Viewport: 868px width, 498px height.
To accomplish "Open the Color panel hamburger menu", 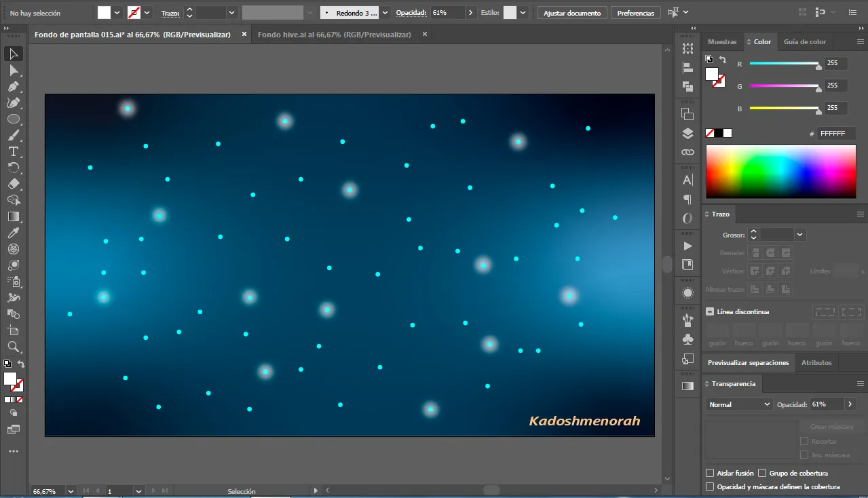I will click(x=861, y=41).
